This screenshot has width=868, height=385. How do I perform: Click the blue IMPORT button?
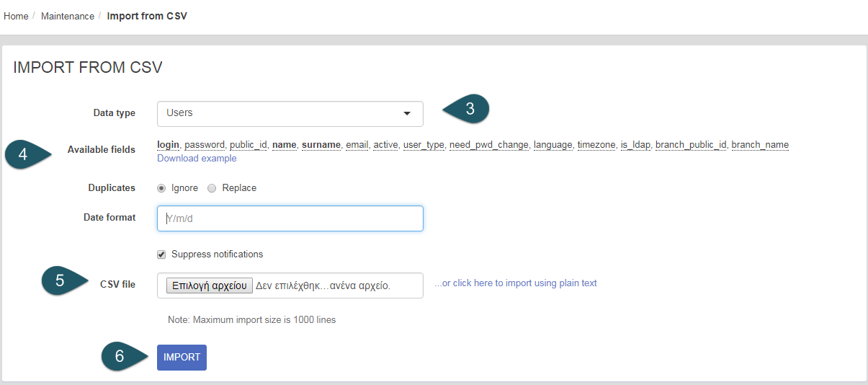pyautogui.click(x=182, y=358)
